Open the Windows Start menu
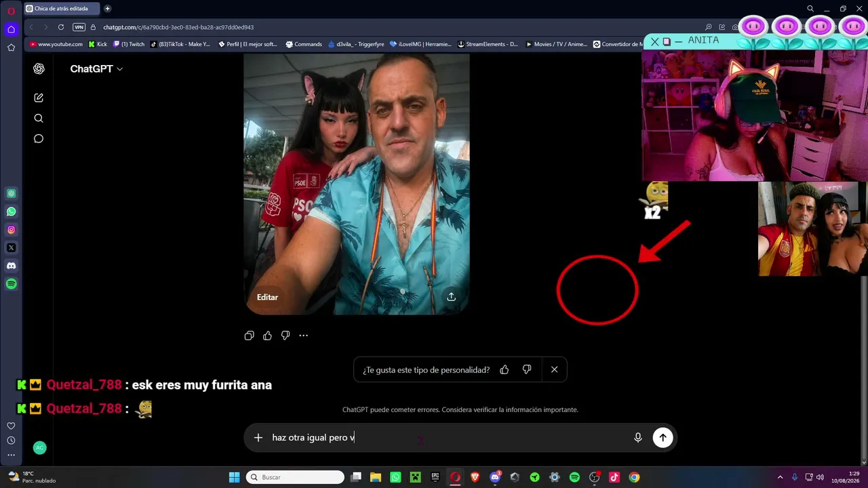Image resolution: width=868 pixels, height=488 pixels. pyautogui.click(x=234, y=477)
